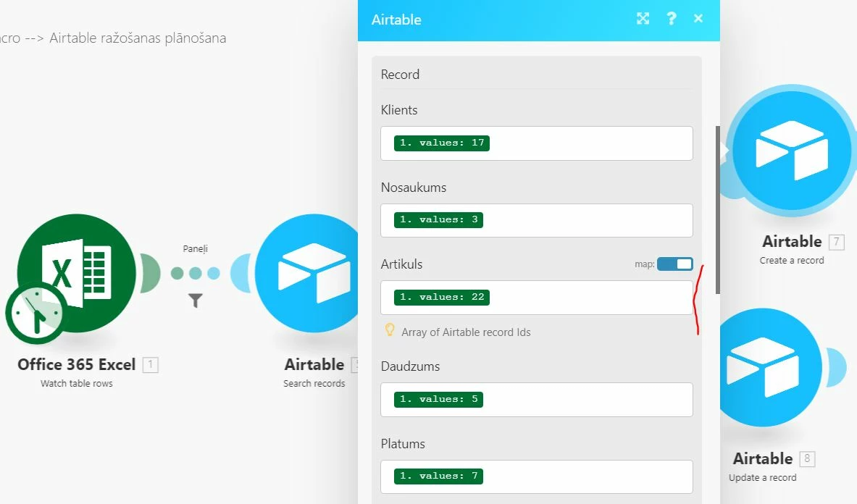Click the Excel module number 1 badge

(x=150, y=364)
